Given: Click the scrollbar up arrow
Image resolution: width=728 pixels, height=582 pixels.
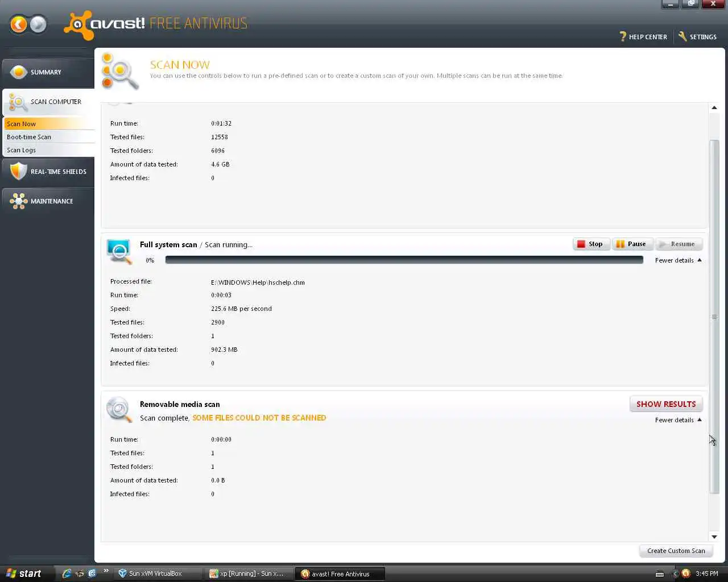Looking at the screenshot, I should click(714, 107).
